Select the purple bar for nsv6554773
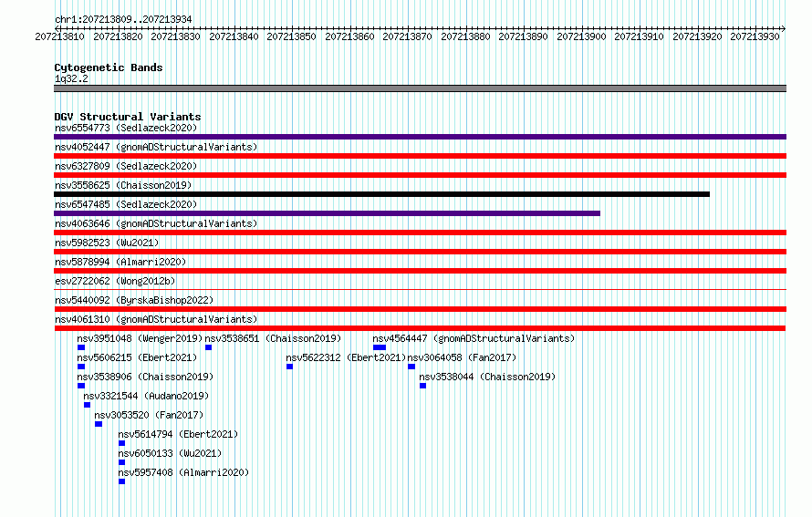Image resolution: width=812 pixels, height=517 pixels. pos(420,137)
